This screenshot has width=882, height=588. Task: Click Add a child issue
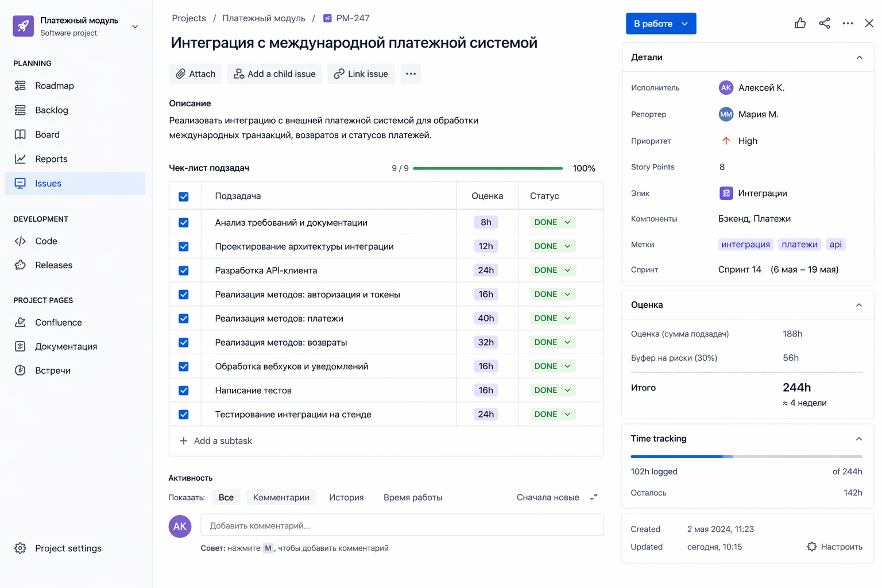click(274, 73)
